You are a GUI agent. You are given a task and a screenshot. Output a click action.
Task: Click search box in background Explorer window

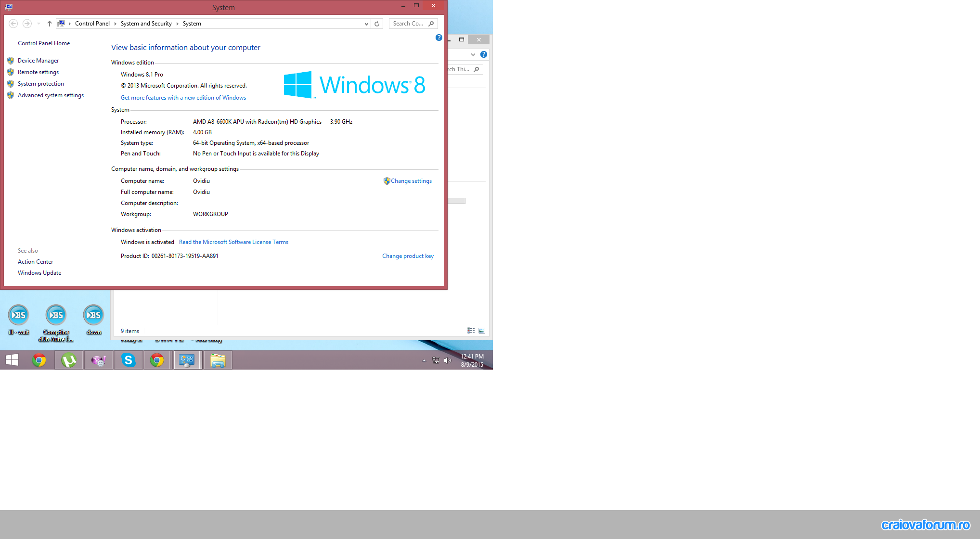click(464, 69)
